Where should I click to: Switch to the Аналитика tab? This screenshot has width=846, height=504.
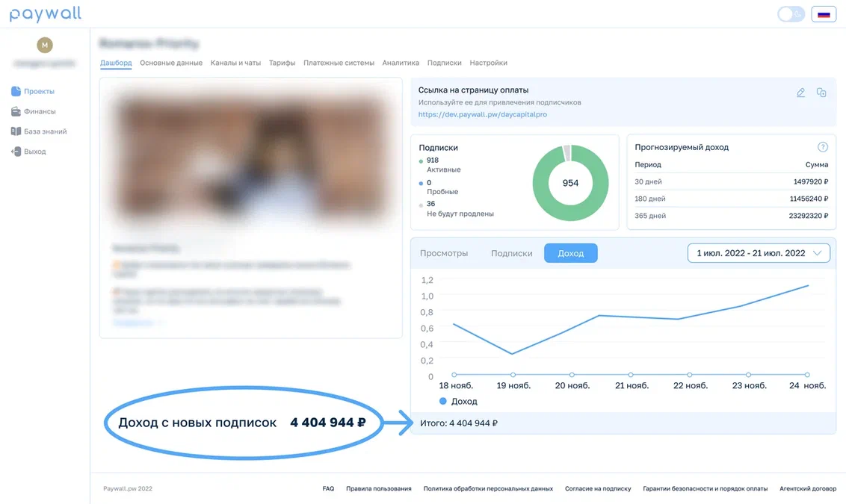(401, 63)
